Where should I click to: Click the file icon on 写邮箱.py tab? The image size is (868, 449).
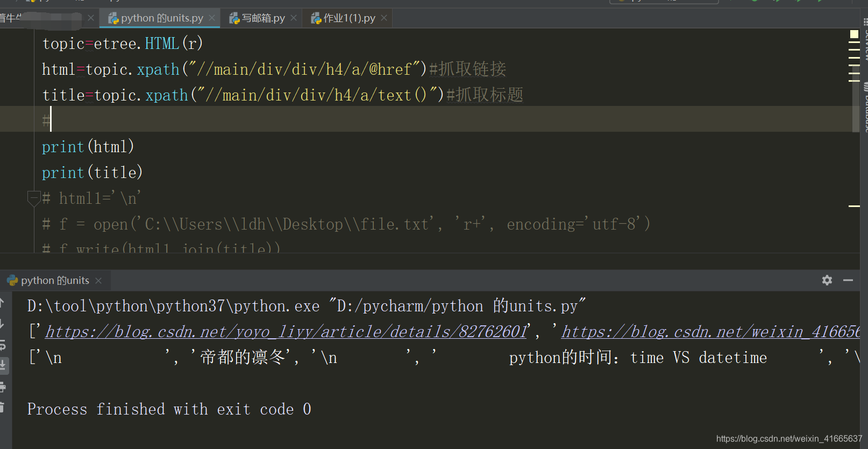(x=234, y=19)
